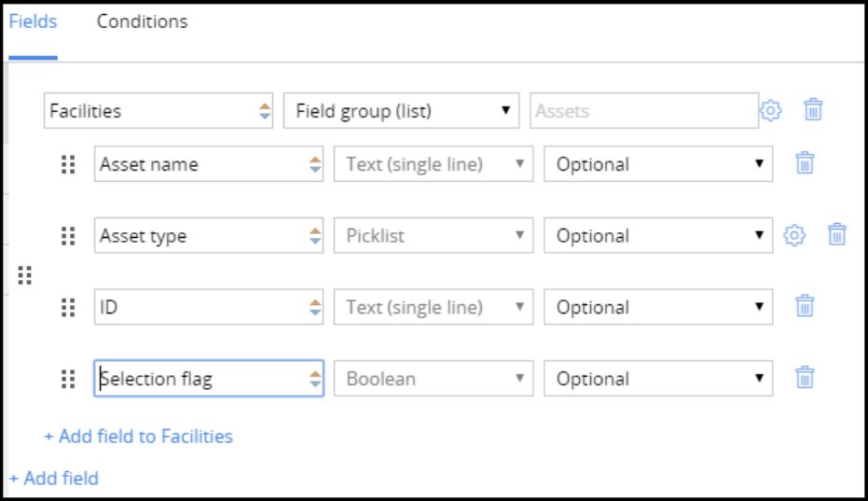Open settings gear for Facilities field

coord(770,110)
